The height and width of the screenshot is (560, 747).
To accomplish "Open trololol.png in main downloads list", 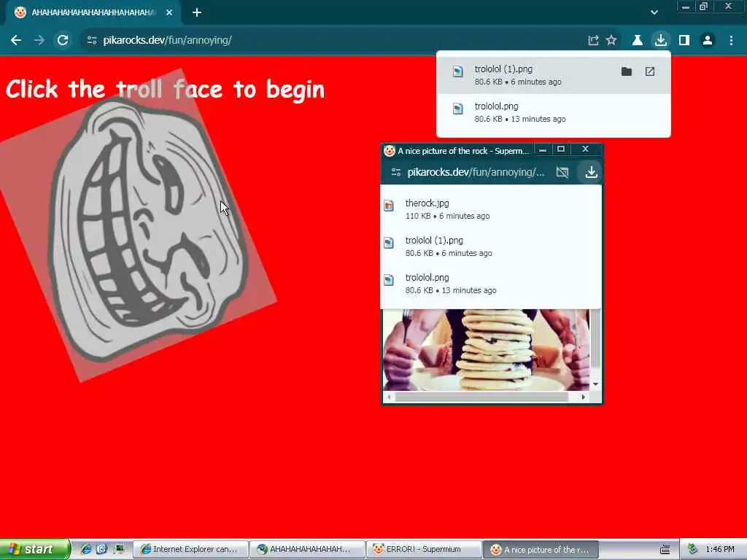I will [554, 112].
